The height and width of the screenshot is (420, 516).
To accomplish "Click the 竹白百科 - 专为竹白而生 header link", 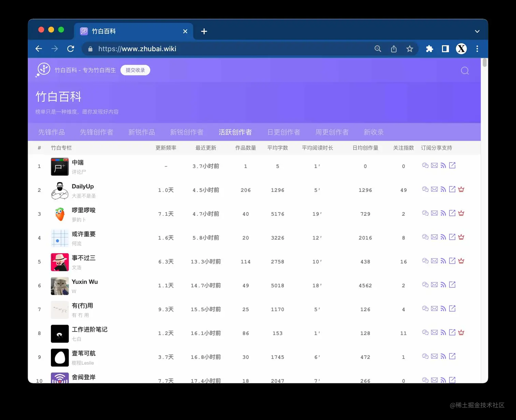I will click(85, 70).
